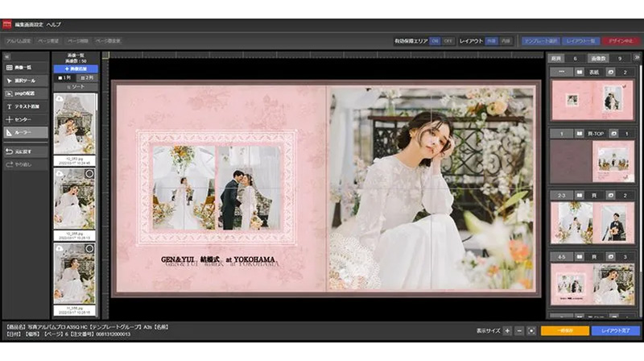The image size is (644, 361).
Task: Zoom out with the minus display-size button
Action: [x=519, y=331]
